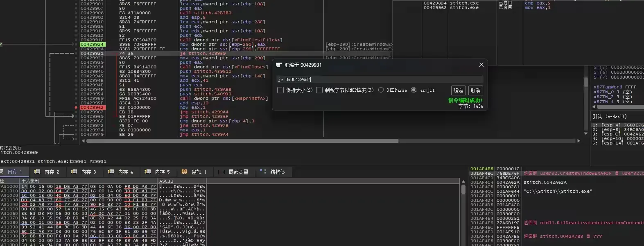Click the memory icon on 内存 3 tab

click(x=74, y=172)
